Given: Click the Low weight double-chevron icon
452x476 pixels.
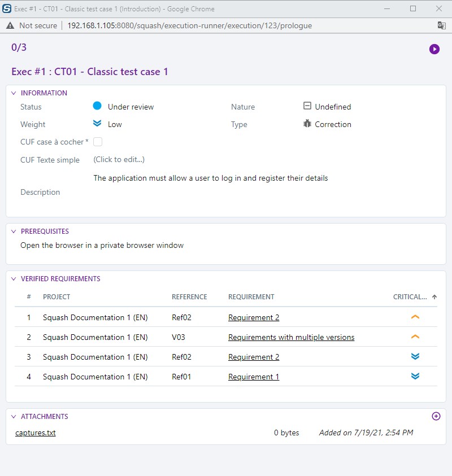Looking at the screenshot, I should point(97,124).
